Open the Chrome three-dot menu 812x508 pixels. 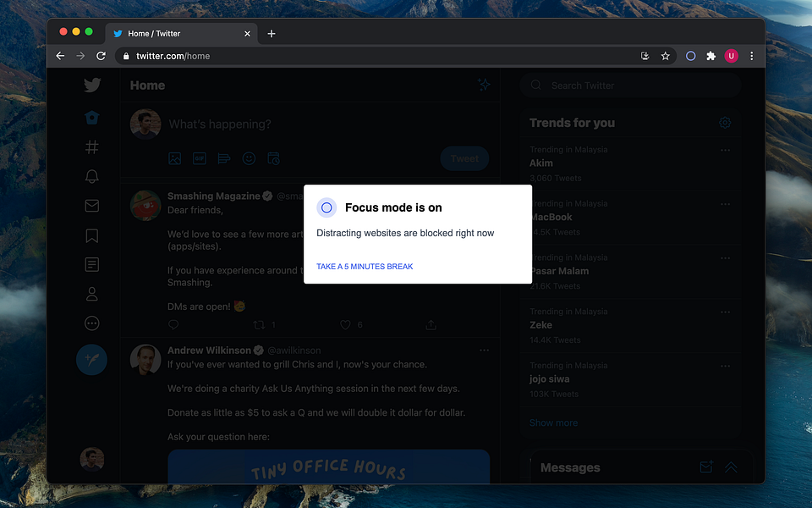pyautogui.click(x=751, y=56)
